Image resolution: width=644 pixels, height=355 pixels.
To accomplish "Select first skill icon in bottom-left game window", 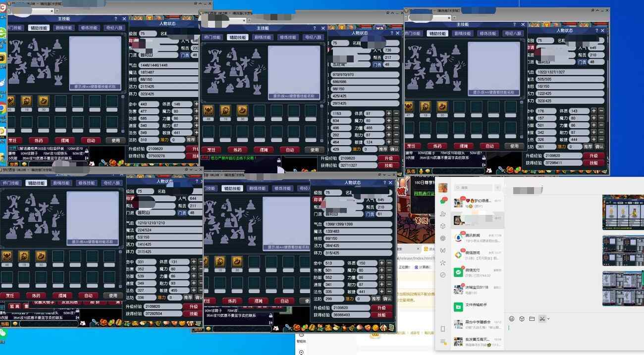I will [7, 256].
